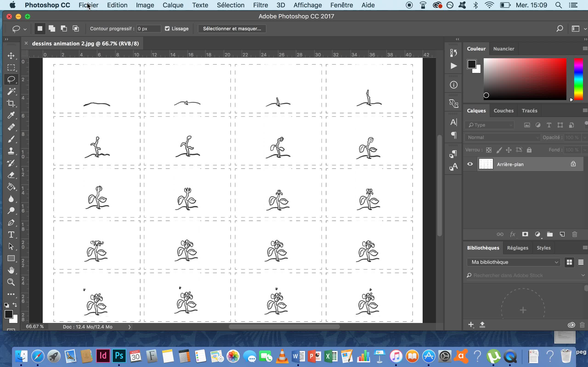
Task: Open the Ma bibliothèque dropdown
Action: pos(513,262)
